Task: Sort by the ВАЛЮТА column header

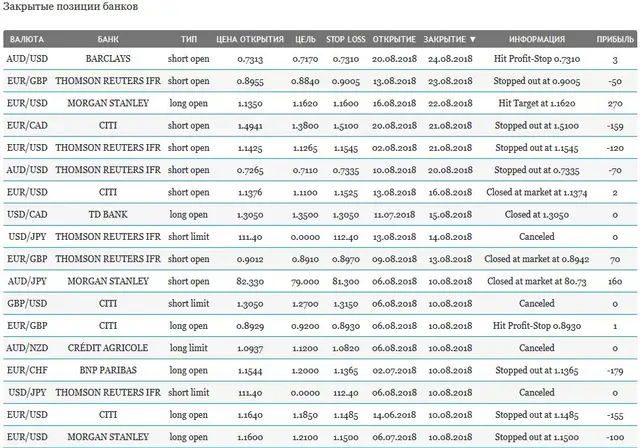Action: coord(27,40)
